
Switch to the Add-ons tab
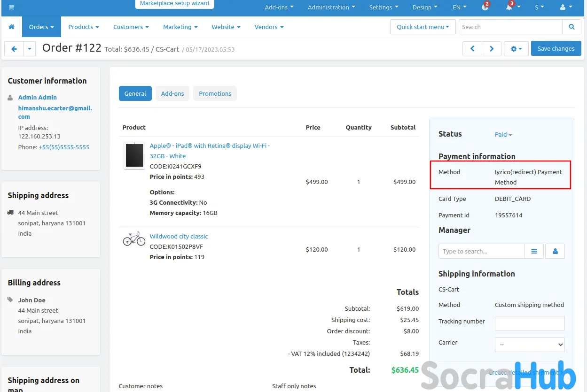pos(172,94)
